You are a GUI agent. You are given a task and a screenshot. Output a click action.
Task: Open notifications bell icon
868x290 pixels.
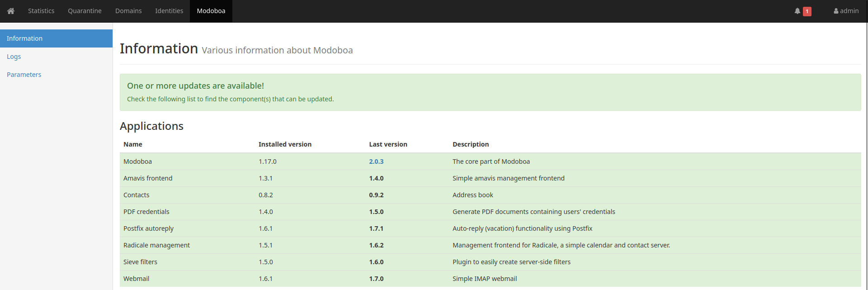click(x=797, y=11)
